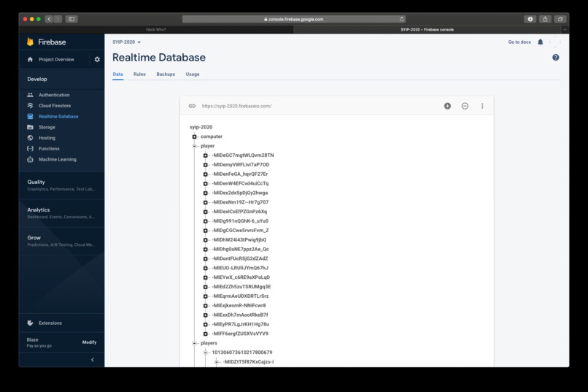Click the Safari share icon
Viewport: 588px width, 392px height.
[545, 19]
